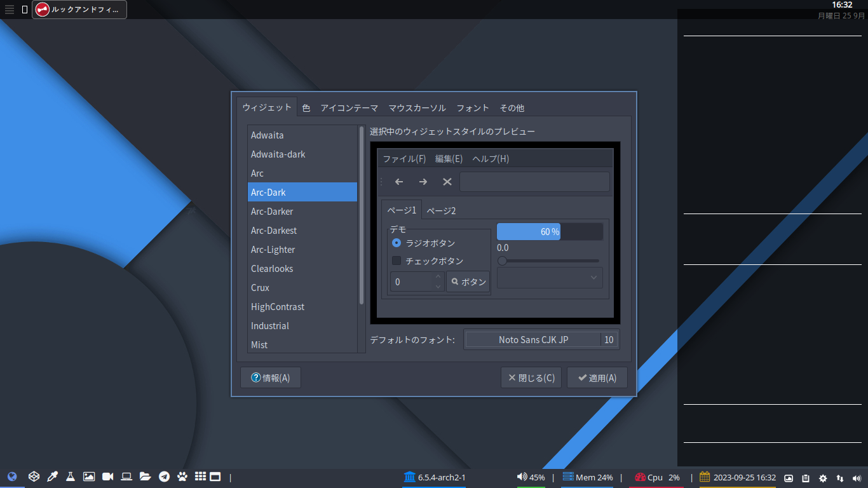
Task: Open the Noto Sans CJK JP font chooser
Action: click(x=541, y=339)
